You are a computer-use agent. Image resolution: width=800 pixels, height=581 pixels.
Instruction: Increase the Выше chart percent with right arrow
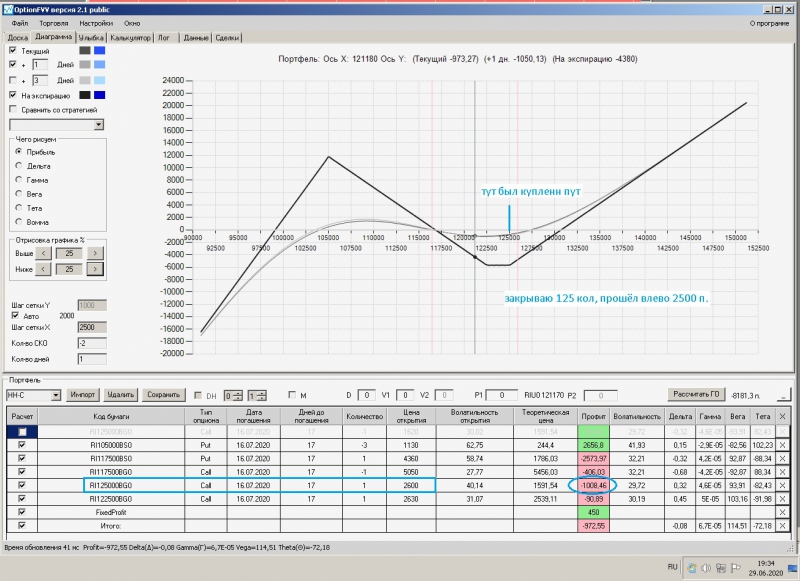pos(95,253)
